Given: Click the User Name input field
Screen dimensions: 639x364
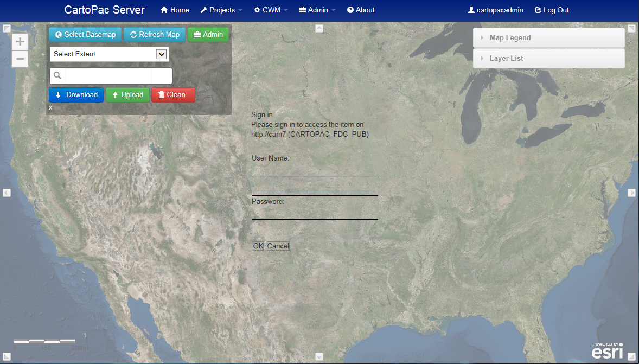Looking at the screenshot, I should [x=315, y=186].
